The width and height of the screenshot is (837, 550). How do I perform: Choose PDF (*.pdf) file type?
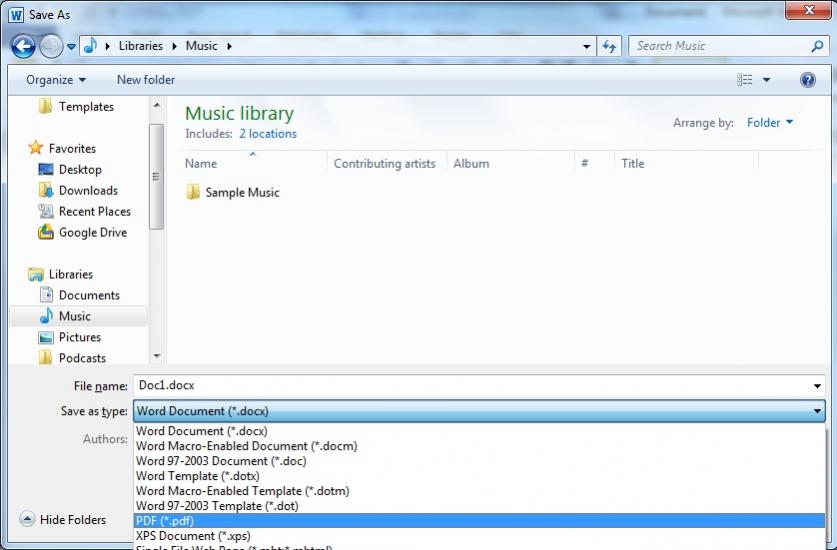[479, 521]
